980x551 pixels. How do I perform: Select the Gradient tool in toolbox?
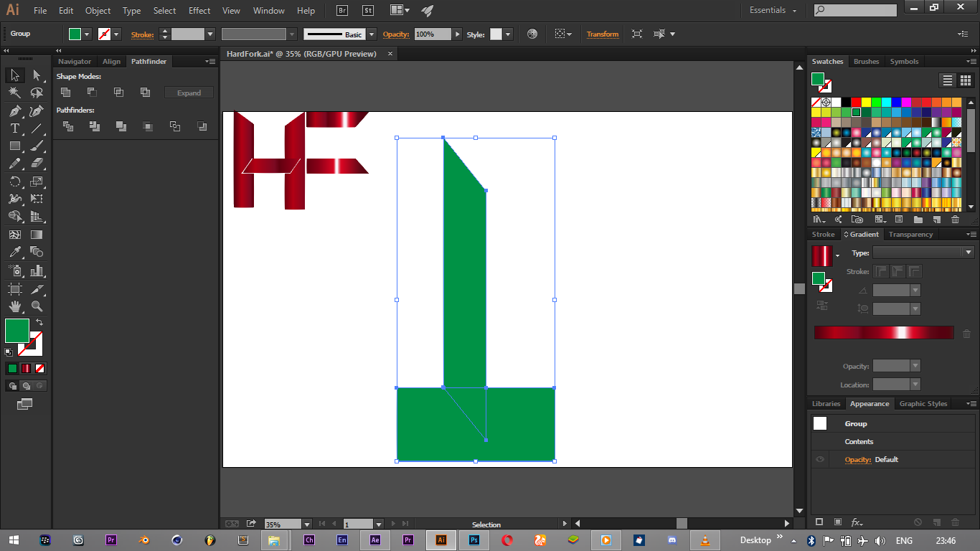pos(37,235)
